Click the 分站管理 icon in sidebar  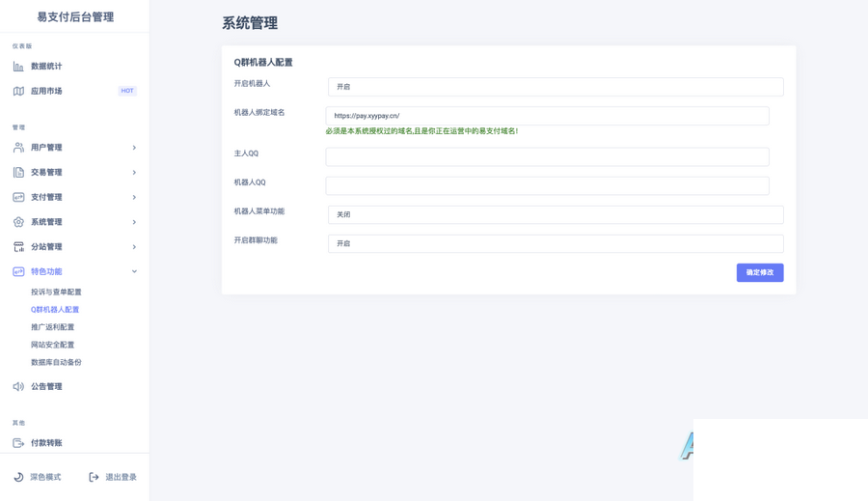[x=18, y=247]
